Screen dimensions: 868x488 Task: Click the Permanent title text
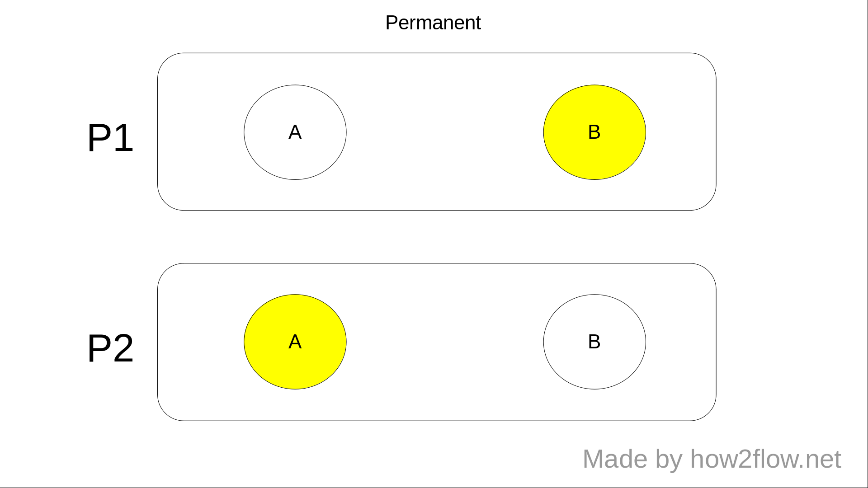(x=433, y=23)
